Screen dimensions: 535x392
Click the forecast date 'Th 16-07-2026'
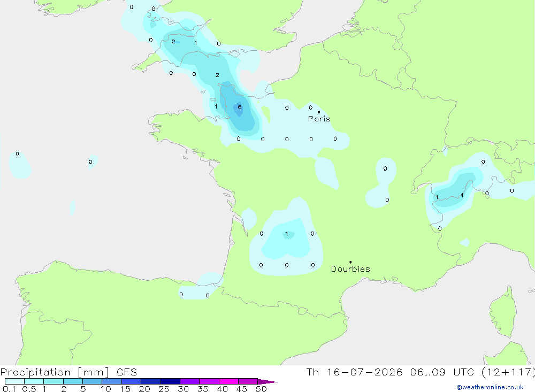[x=355, y=372]
